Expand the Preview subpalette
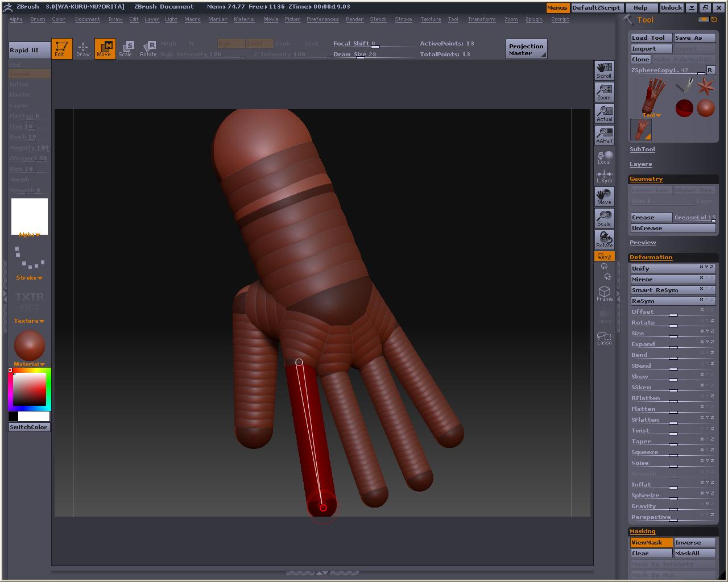This screenshot has height=582, width=728. coord(643,243)
